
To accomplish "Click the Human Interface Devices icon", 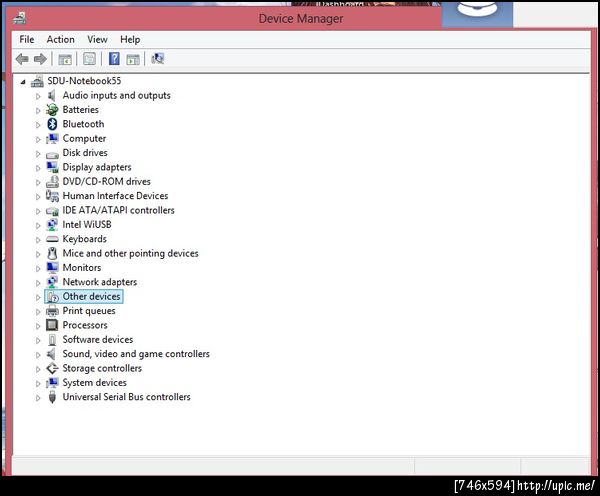I will [52, 196].
